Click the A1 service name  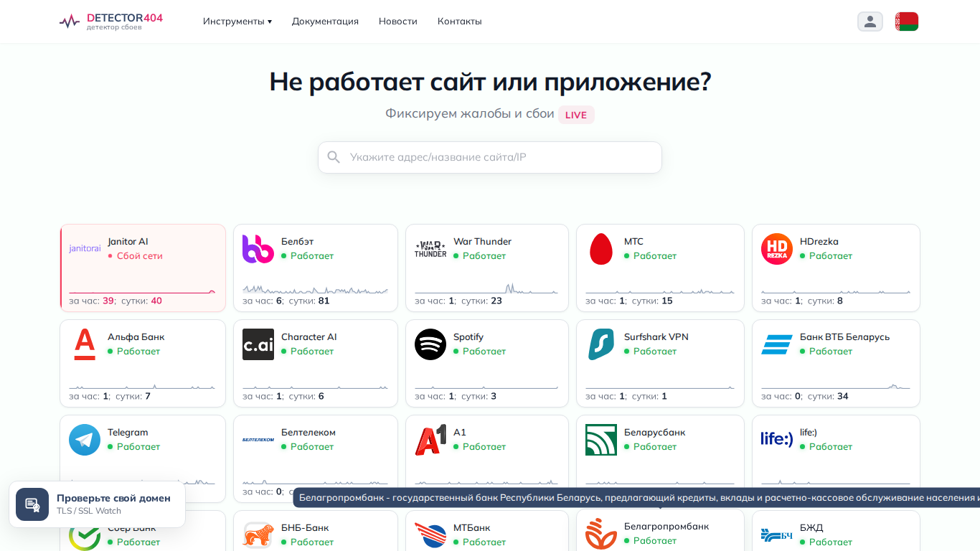click(x=460, y=433)
